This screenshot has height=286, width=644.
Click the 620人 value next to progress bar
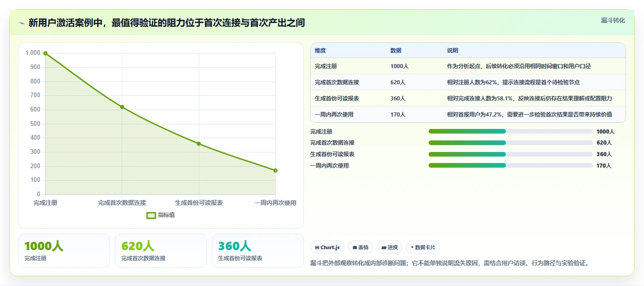pos(604,143)
